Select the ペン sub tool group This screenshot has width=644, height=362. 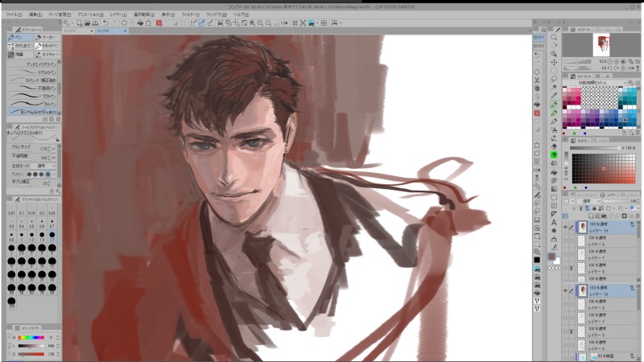(20, 37)
